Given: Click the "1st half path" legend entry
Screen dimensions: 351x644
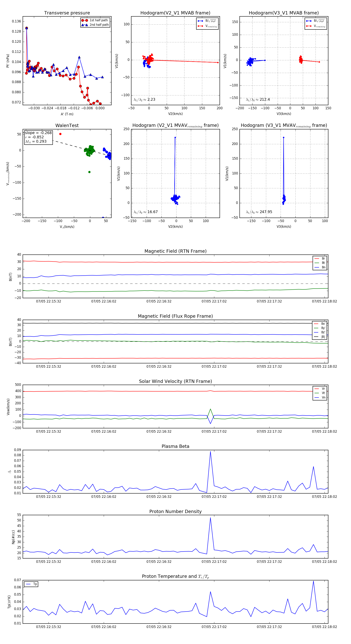Looking at the screenshot, I should (98, 20).
